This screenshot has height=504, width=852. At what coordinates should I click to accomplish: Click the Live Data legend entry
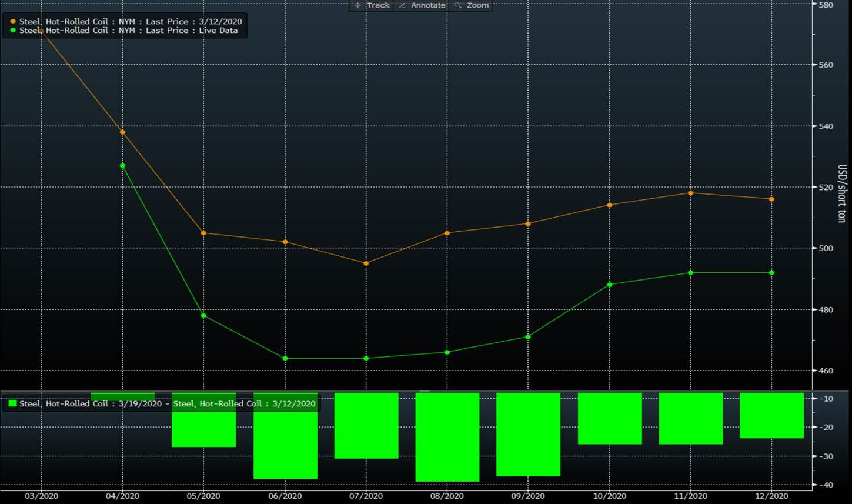[x=128, y=31]
